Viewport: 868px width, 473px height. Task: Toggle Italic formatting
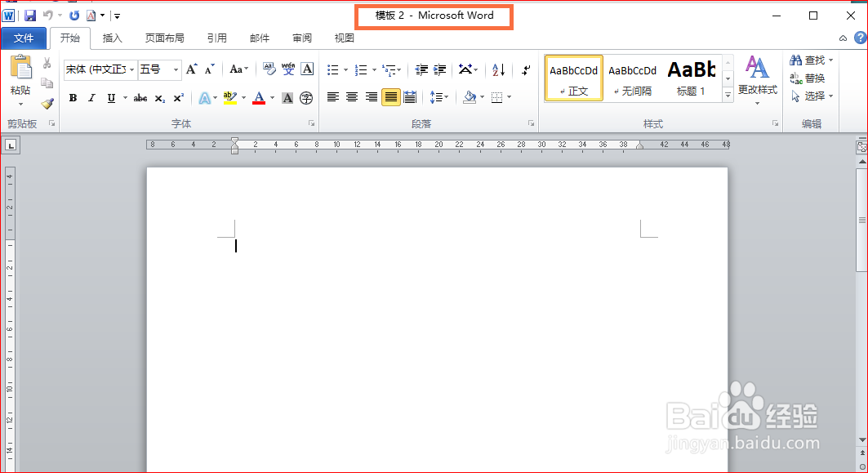[x=92, y=98]
